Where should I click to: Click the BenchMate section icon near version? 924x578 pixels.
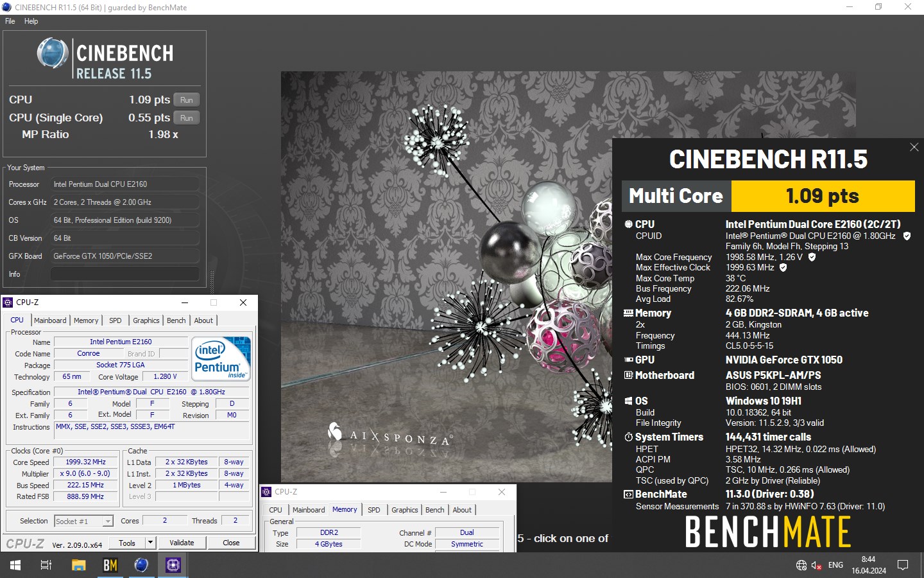(629, 494)
